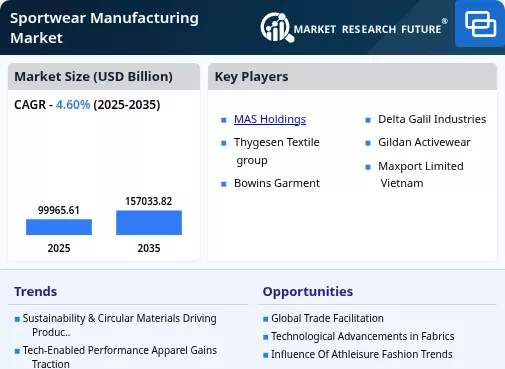Click the MARKET RESEARCH FUTURE brand text
505x369 pixels.
(x=367, y=29)
